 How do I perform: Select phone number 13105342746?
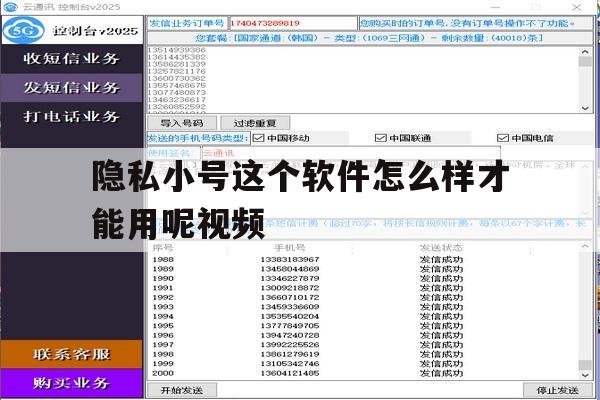pos(290,364)
